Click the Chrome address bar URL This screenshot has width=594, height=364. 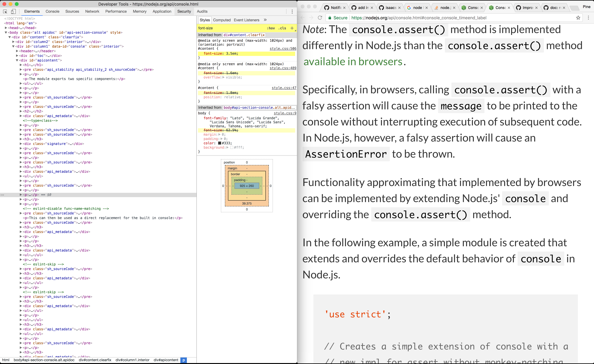419,18
